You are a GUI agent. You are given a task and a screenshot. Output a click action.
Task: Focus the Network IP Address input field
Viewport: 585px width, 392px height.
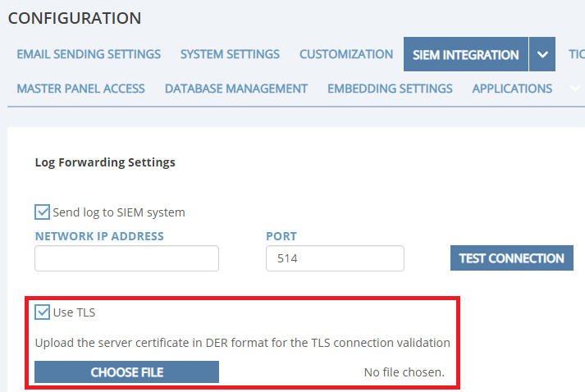126,258
